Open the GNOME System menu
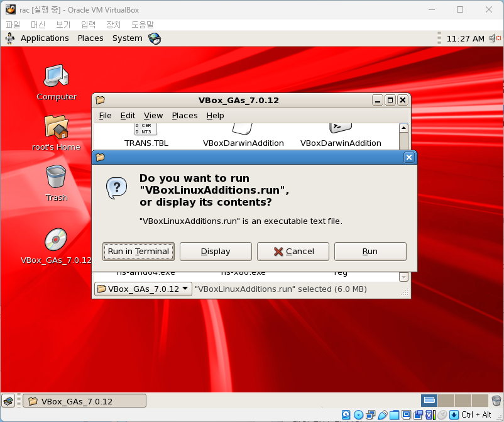504x422 pixels. coord(128,38)
